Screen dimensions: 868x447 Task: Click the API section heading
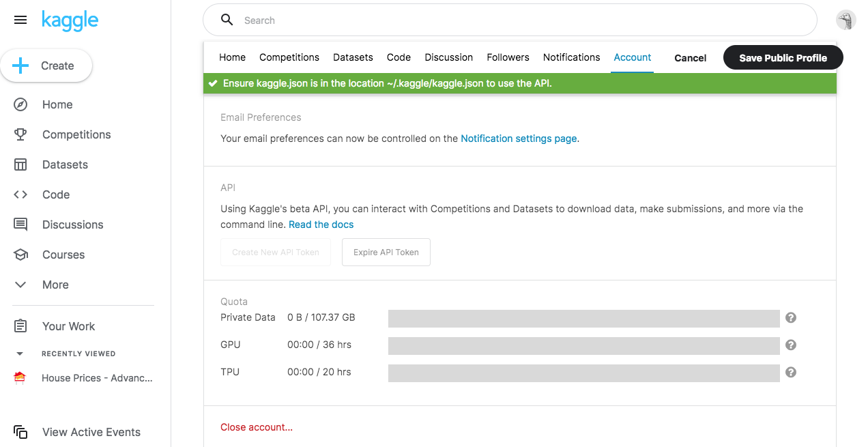(x=228, y=187)
